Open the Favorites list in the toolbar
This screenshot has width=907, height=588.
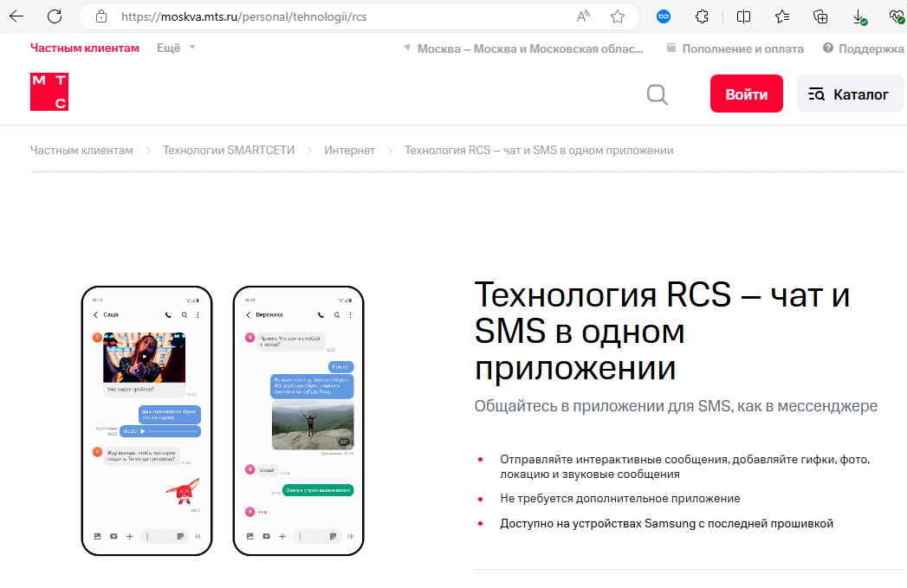point(782,16)
